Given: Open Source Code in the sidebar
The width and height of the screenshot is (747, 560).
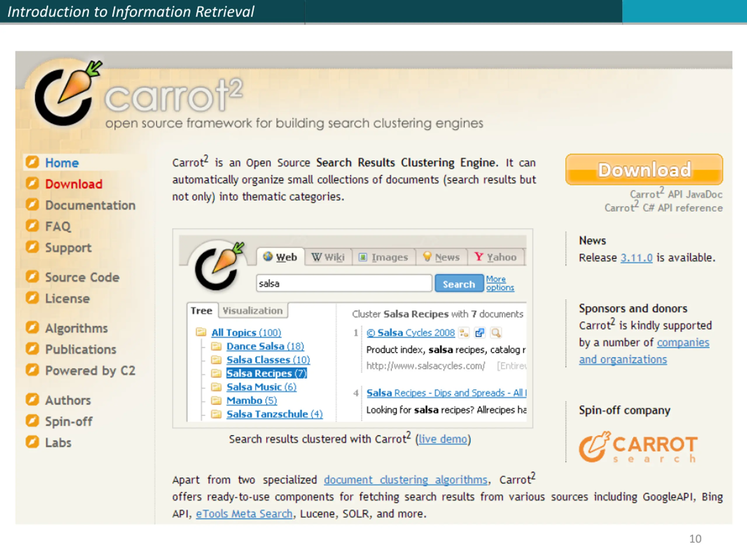Looking at the screenshot, I should point(82,277).
